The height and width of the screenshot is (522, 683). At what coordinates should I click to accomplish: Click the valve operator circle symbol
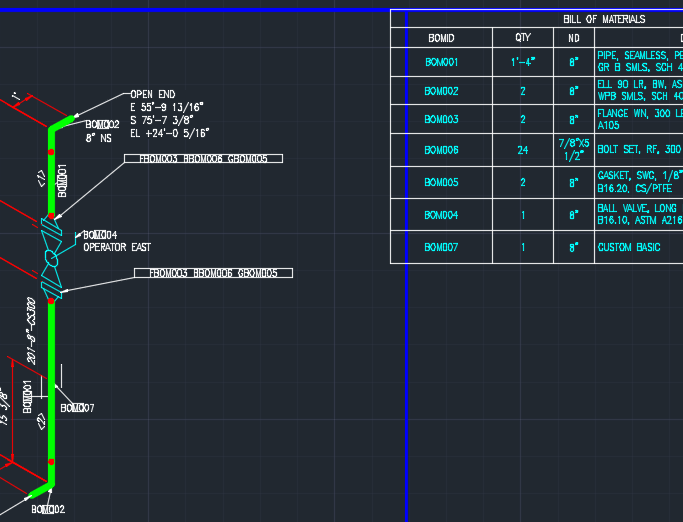pyautogui.click(x=52, y=258)
